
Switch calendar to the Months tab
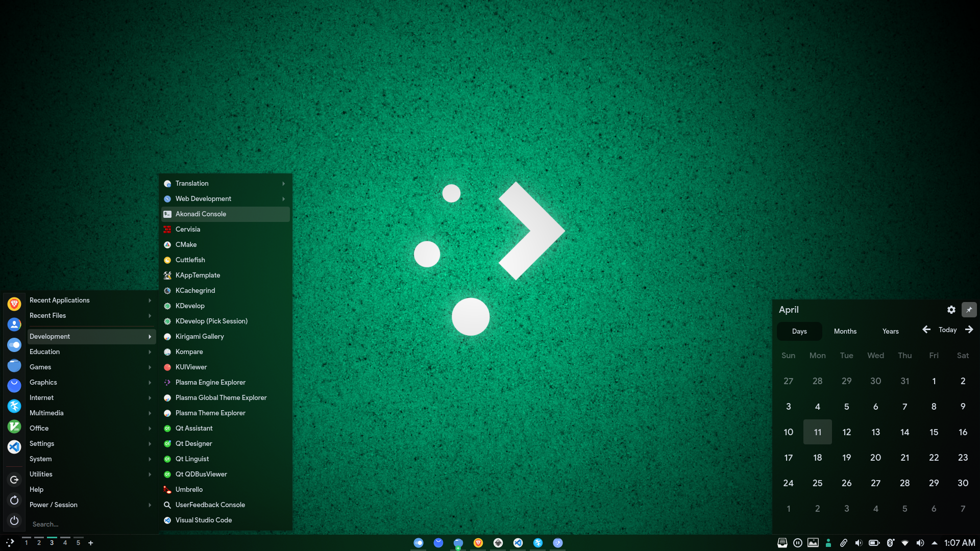pos(845,332)
